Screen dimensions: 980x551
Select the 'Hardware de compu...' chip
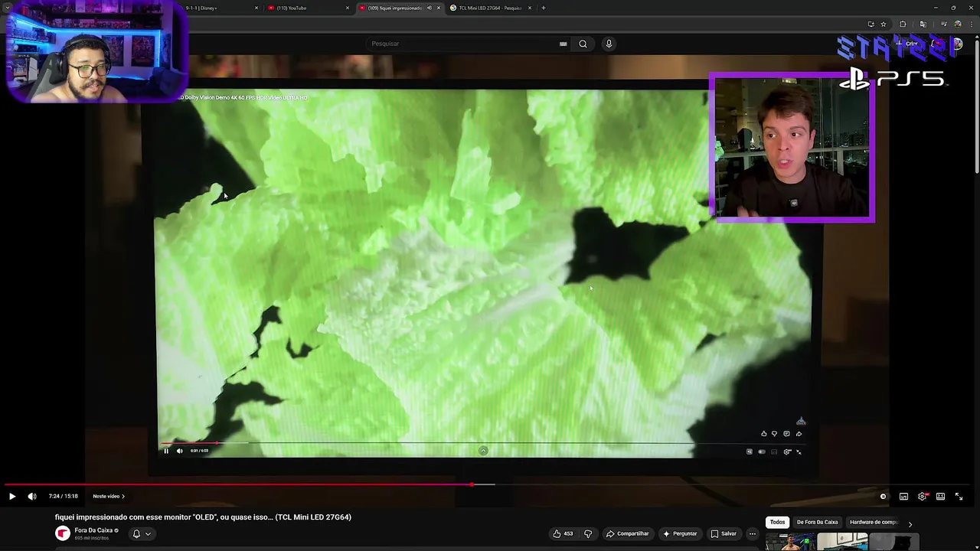click(x=874, y=522)
